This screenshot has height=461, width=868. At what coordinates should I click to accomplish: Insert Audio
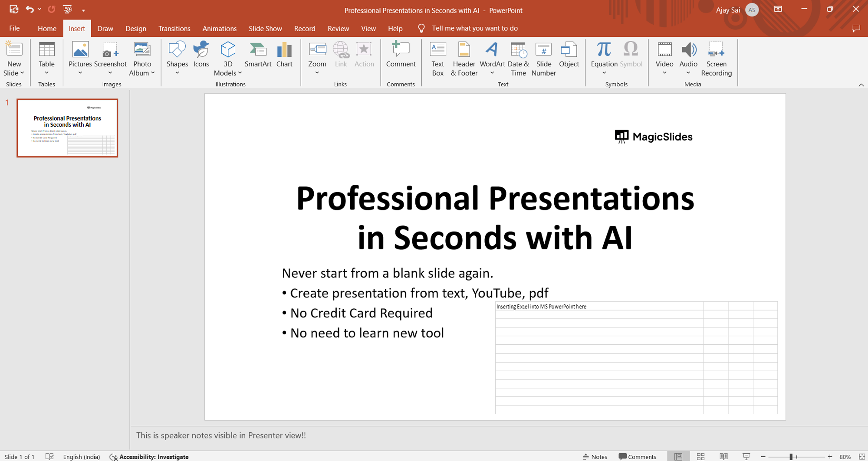coord(688,59)
